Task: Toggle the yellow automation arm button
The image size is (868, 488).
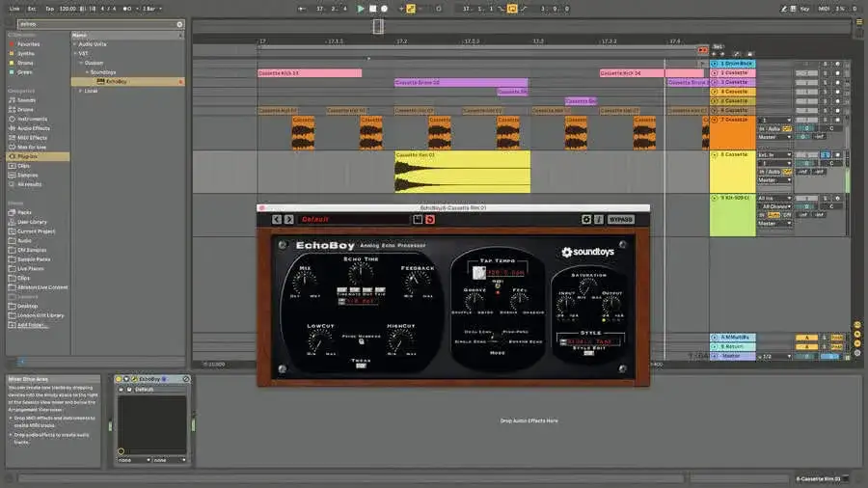Action: tap(411, 9)
